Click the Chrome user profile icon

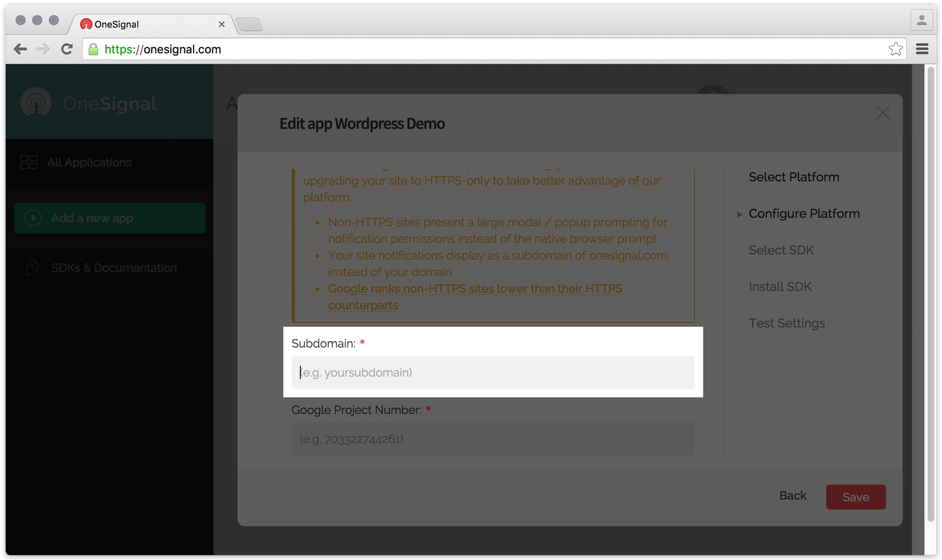tap(921, 21)
